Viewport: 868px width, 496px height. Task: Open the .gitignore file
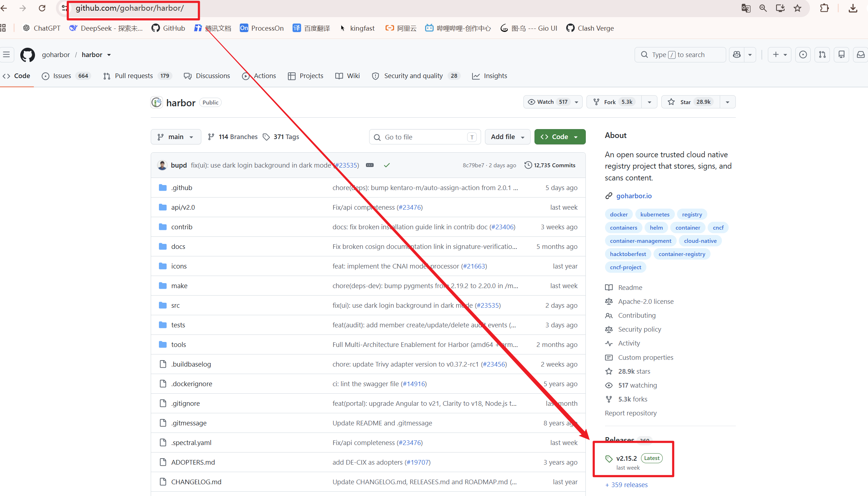click(185, 403)
